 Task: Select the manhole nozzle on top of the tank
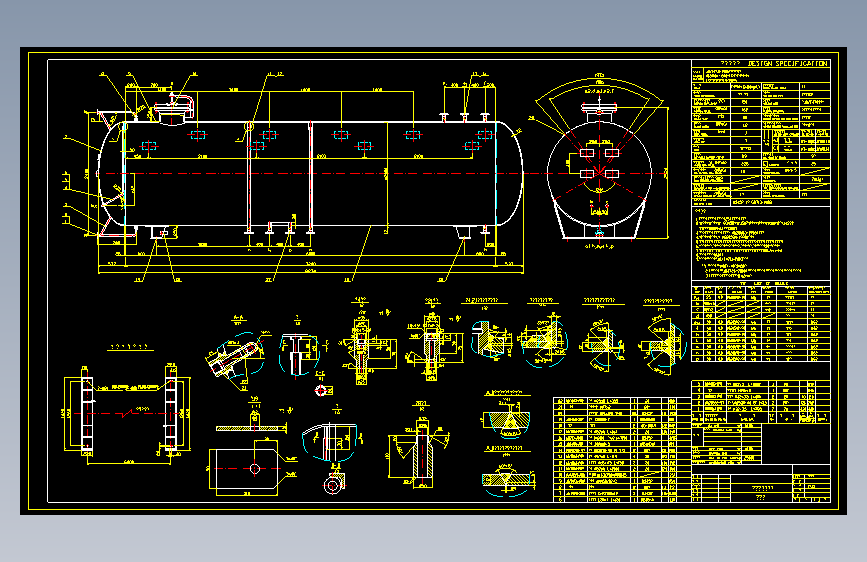click(x=174, y=110)
